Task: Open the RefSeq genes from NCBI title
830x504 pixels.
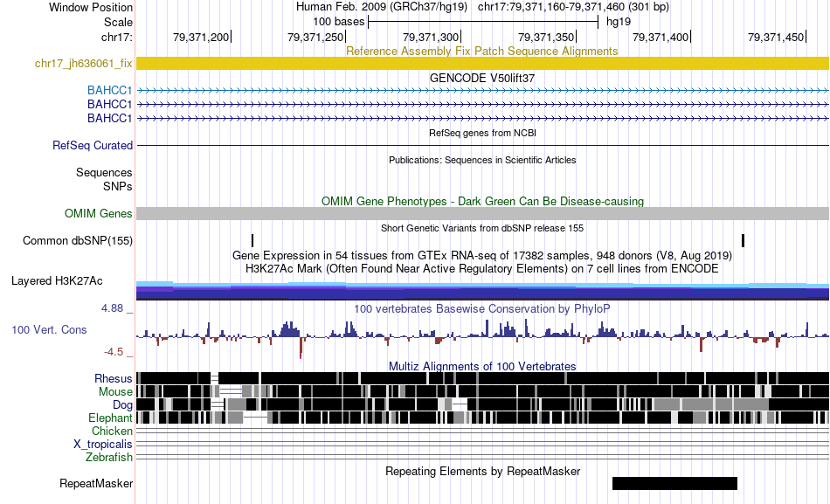Action: [482, 133]
